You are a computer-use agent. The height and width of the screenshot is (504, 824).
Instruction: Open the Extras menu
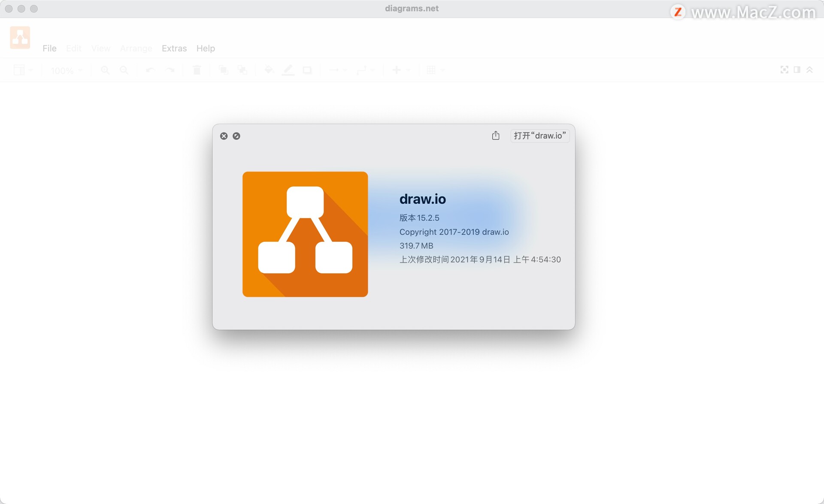(x=174, y=48)
